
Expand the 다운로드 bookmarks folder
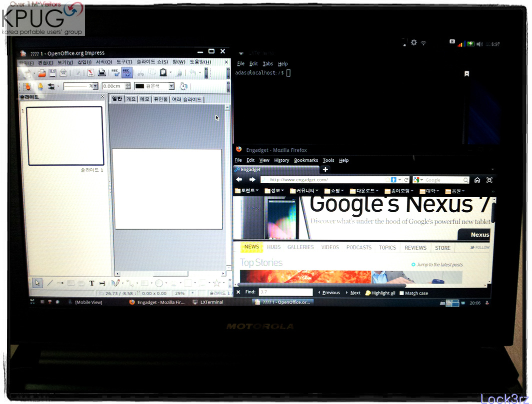pyautogui.click(x=363, y=191)
